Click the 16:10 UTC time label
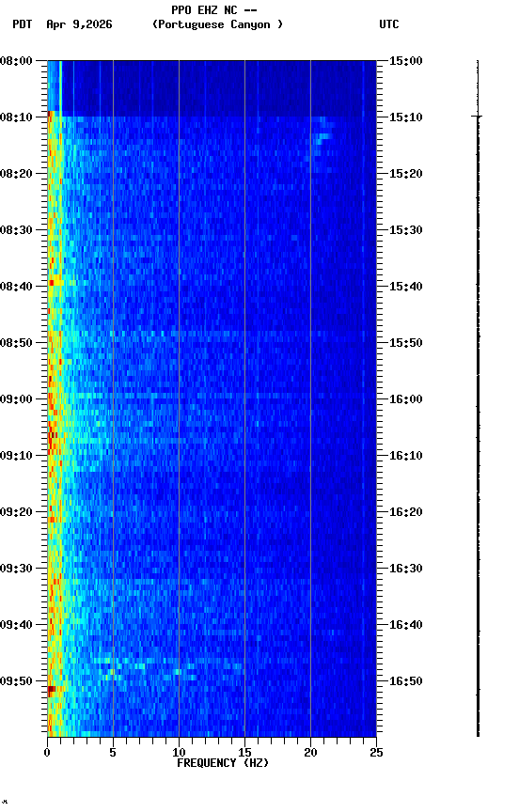This screenshot has height=812, width=519. pyautogui.click(x=406, y=456)
